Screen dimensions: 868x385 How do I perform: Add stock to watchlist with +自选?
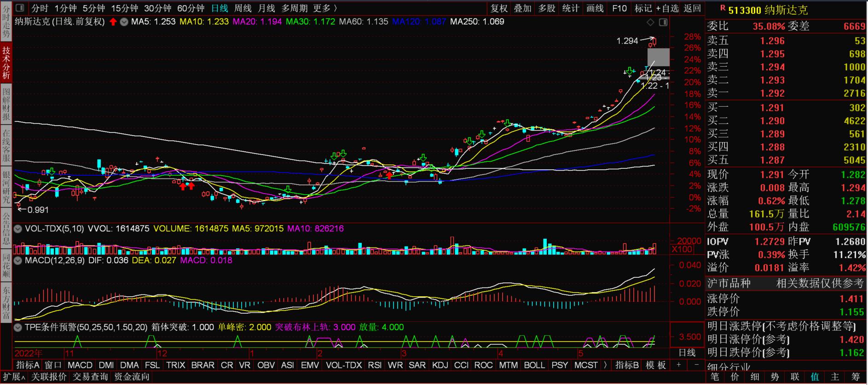pos(667,8)
